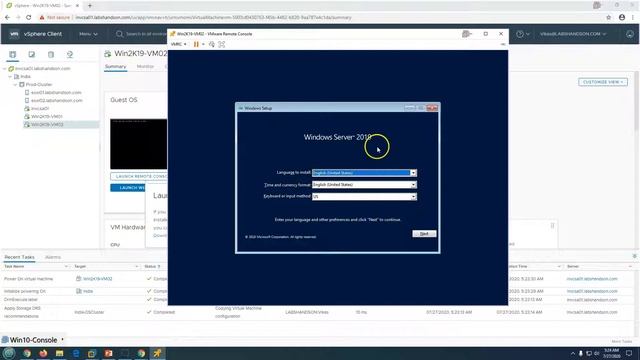The image size is (640, 360).
Task: Open the Storage inventory view
Action: (51, 54)
